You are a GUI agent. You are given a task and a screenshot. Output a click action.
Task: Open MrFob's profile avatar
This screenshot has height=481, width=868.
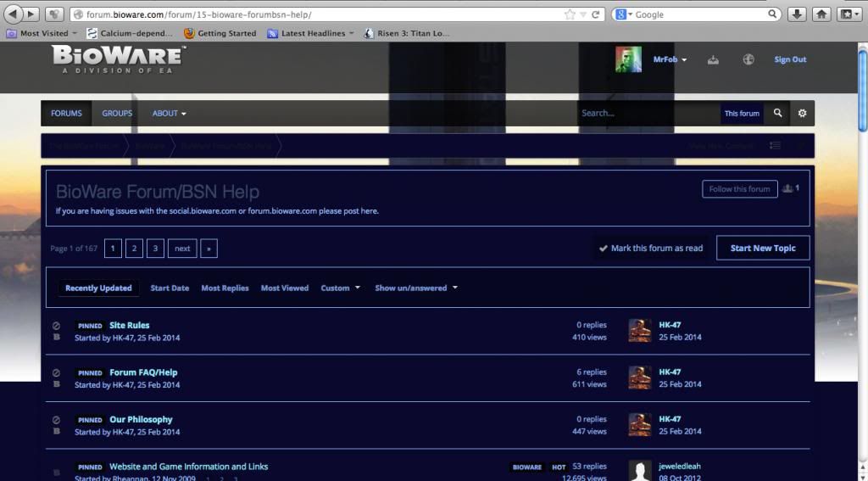[x=628, y=59]
